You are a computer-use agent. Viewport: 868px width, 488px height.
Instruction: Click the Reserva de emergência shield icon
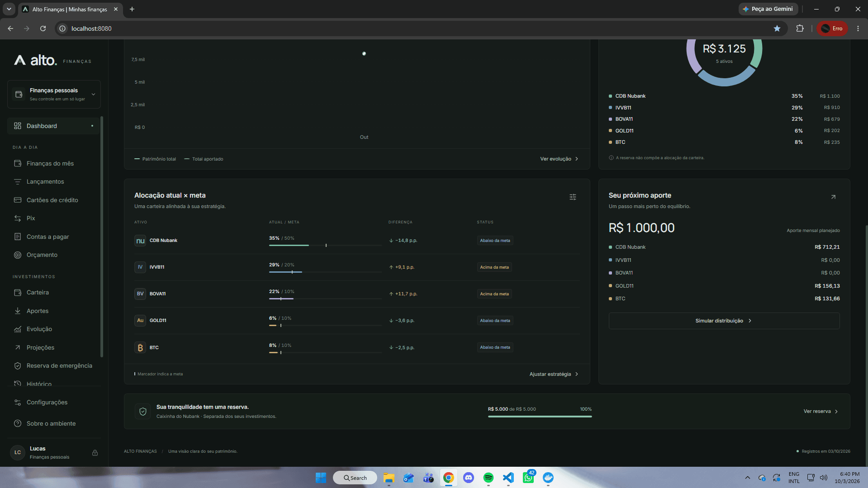click(18, 366)
